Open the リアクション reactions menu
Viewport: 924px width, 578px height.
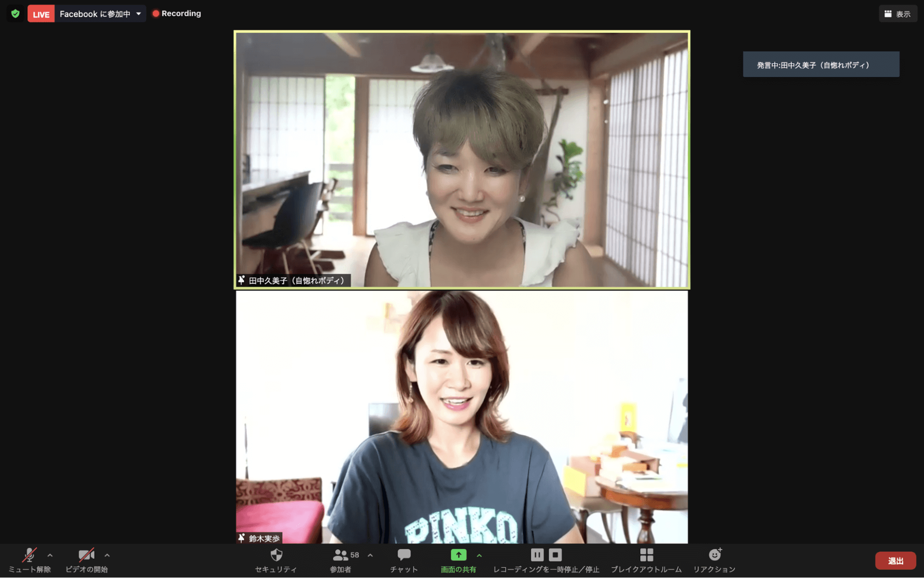click(x=714, y=560)
